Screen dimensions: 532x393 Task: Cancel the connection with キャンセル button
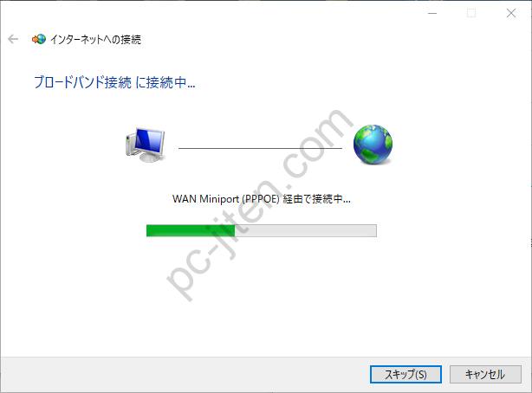[485, 374]
